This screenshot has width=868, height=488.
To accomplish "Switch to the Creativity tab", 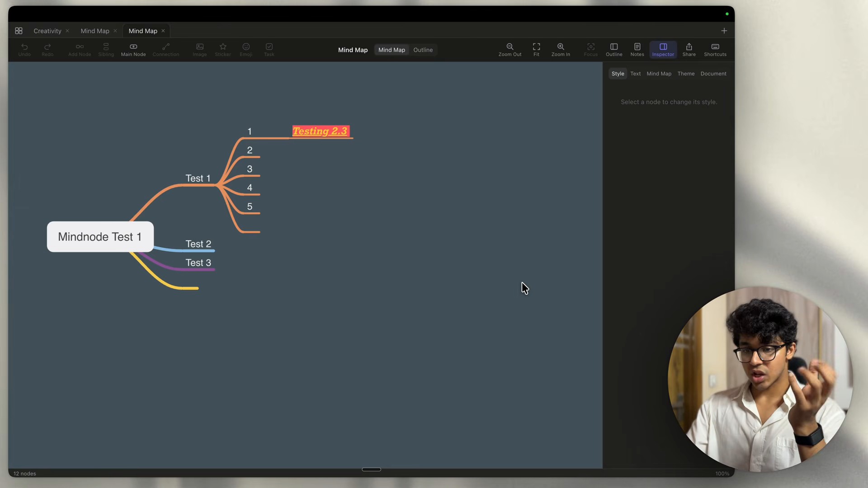I will (x=47, y=31).
